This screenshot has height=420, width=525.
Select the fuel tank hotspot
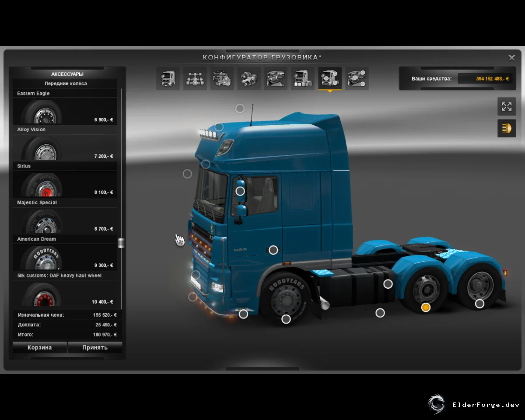coord(388,284)
